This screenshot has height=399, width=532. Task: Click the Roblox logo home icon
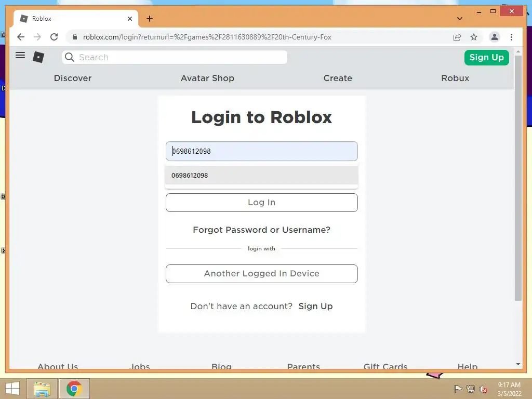click(38, 57)
